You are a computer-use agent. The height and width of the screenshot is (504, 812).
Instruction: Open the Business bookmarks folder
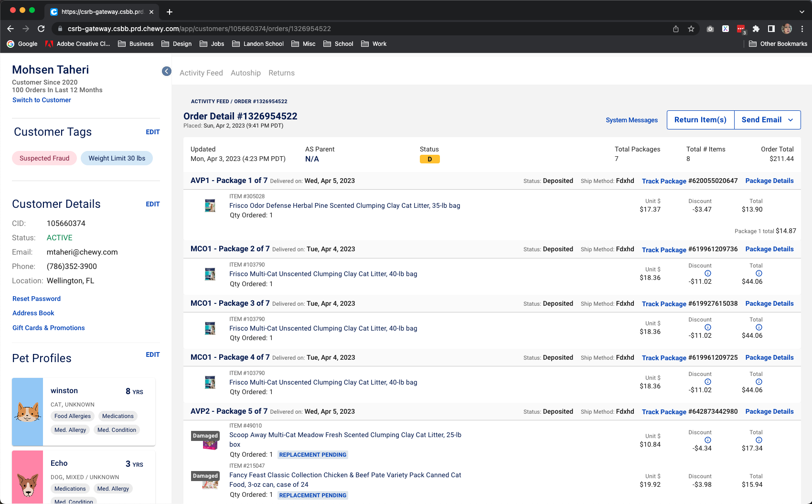click(136, 43)
